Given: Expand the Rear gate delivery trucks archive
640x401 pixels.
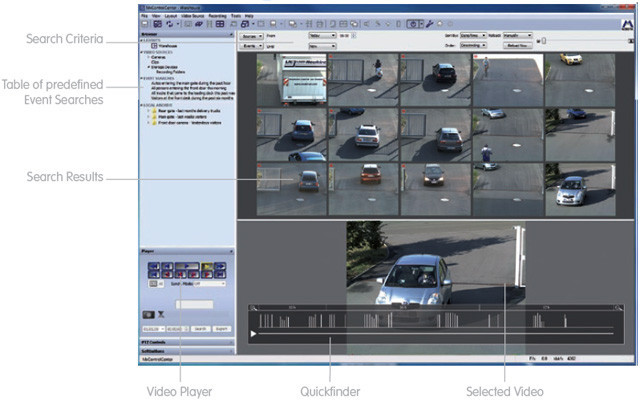Looking at the screenshot, I should [x=148, y=113].
